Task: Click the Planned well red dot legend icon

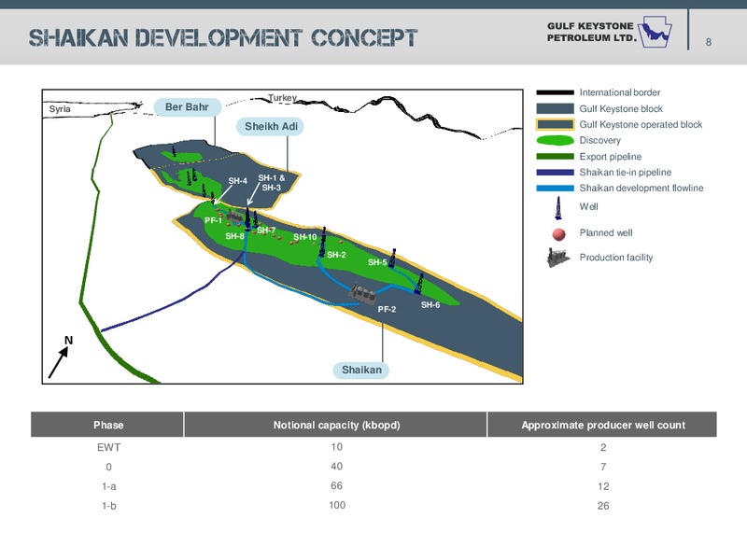Action: coord(558,234)
